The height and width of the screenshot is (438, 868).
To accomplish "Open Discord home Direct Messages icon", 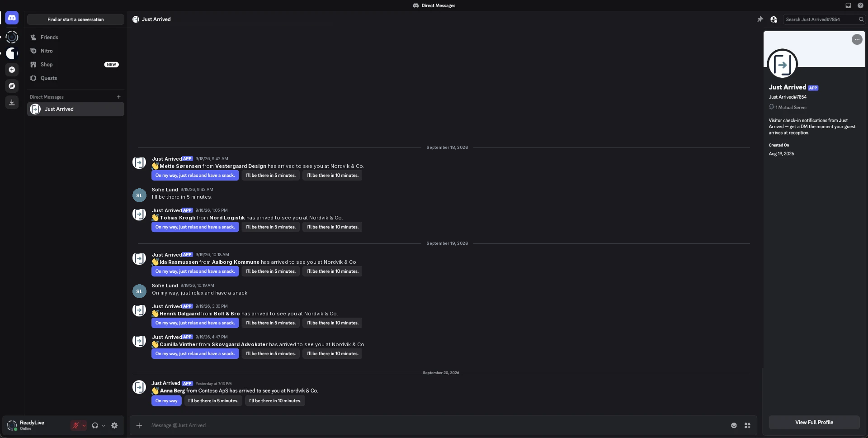I will [x=12, y=18].
